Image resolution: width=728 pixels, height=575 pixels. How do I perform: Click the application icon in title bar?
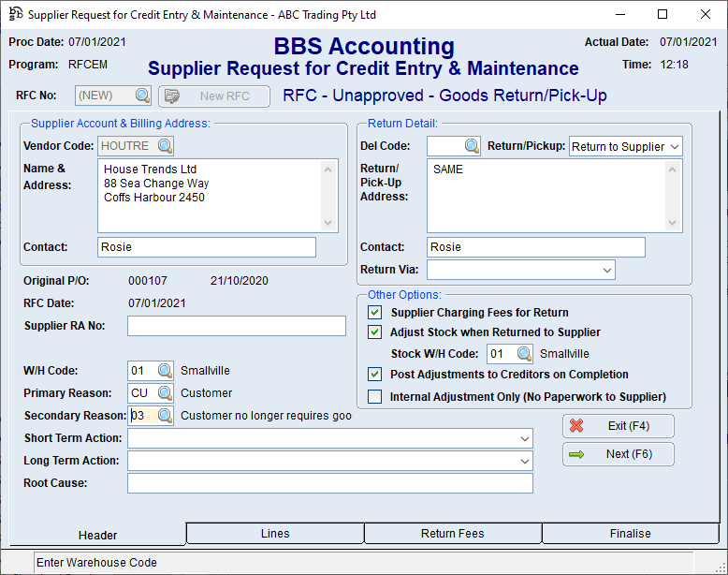pyautogui.click(x=15, y=14)
